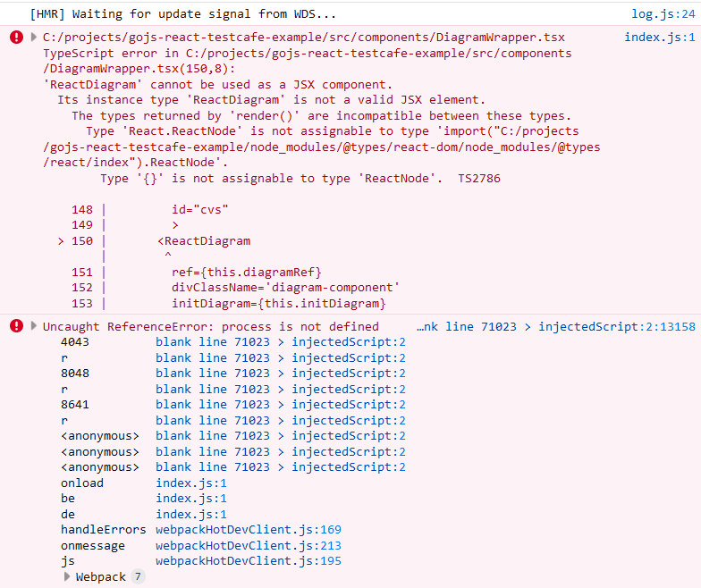Click the error icon of the ReferenceError
Viewport: 701px width, 588px height.
[16, 326]
